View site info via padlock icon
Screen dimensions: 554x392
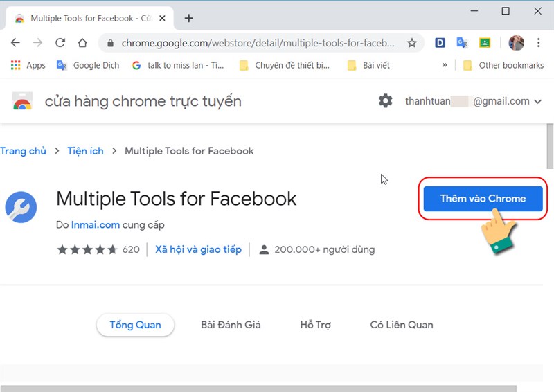[111, 43]
